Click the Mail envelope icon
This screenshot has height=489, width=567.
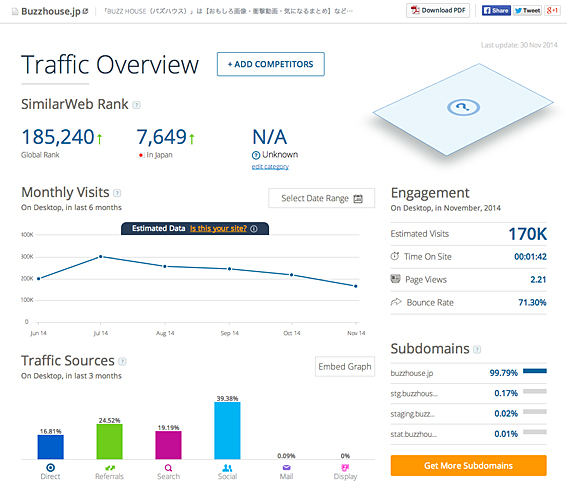coord(286,468)
